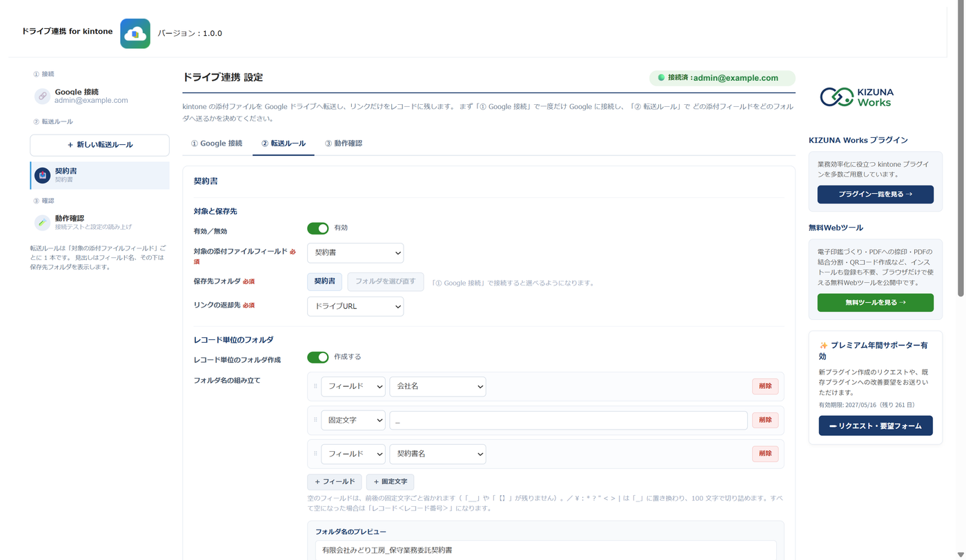Delete the 固定文字 row with 削除

pyautogui.click(x=765, y=420)
